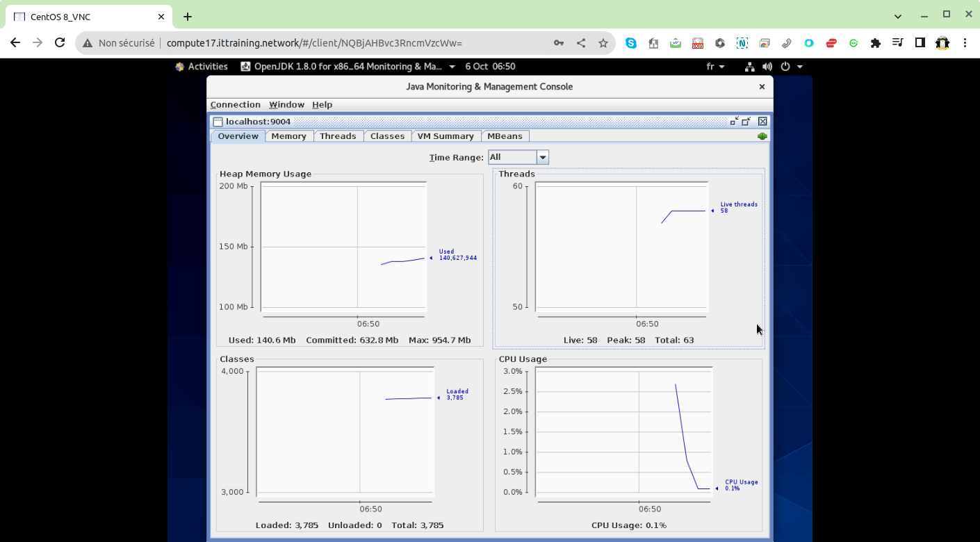Click the Unloaded: 0 classes value
This screenshot has width=980, height=542.
coord(355,525)
